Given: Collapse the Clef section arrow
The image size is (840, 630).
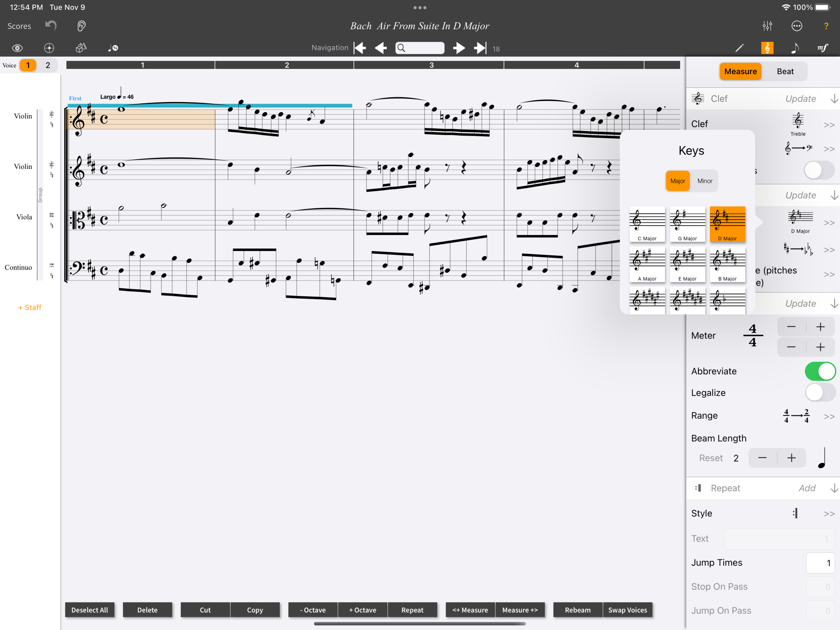Looking at the screenshot, I should click(x=834, y=99).
